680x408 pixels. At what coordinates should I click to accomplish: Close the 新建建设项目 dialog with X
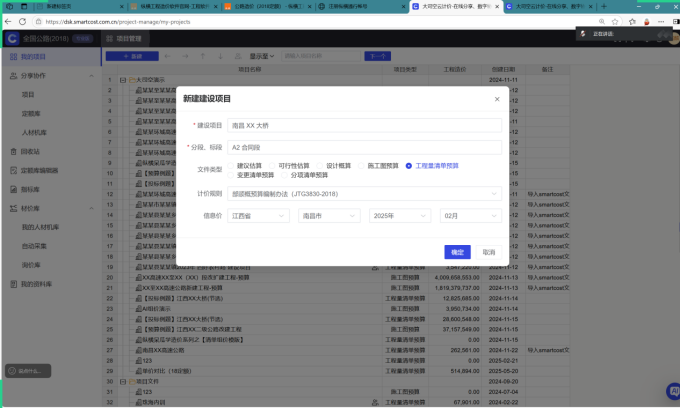(x=497, y=99)
